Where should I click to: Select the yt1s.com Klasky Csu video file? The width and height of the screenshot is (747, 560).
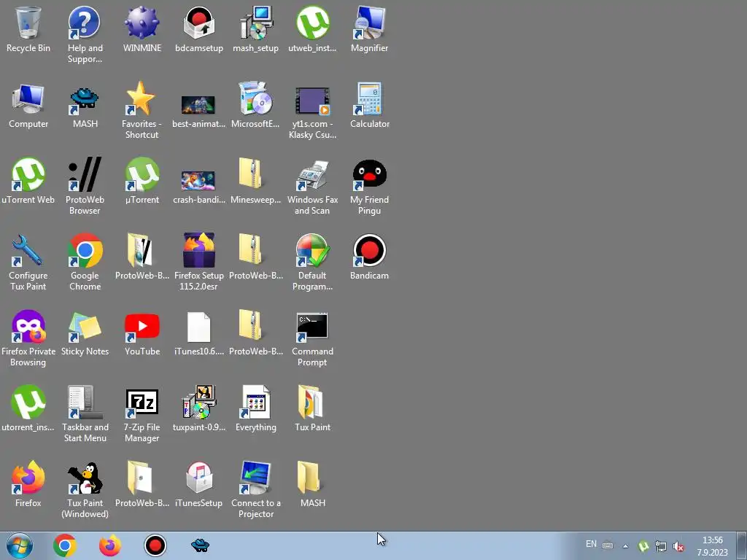[312, 101]
